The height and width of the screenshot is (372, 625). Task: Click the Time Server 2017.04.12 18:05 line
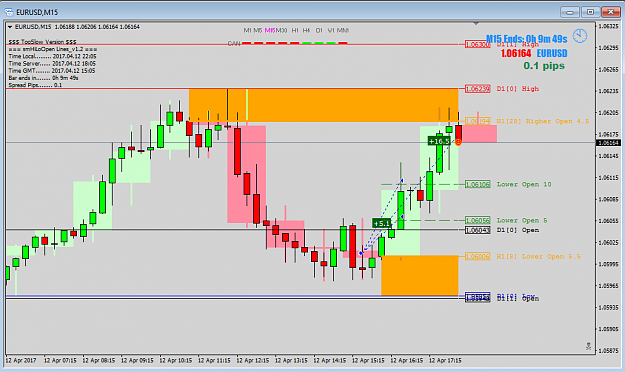click(x=52, y=63)
